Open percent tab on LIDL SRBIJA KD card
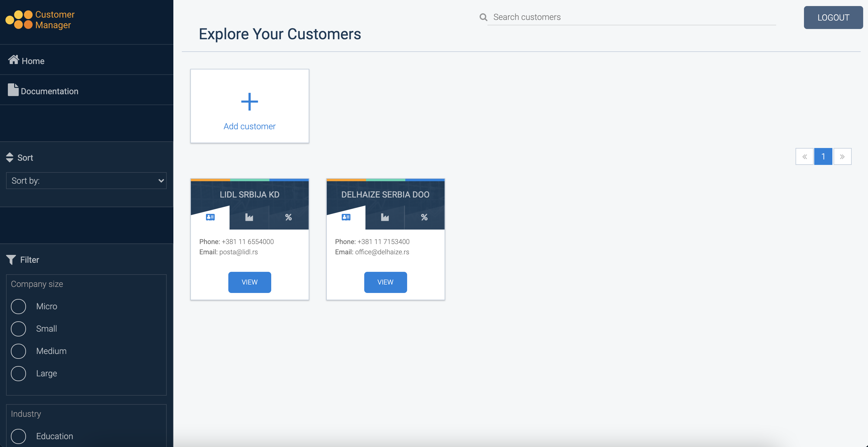Image resolution: width=868 pixels, height=447 pixels. coord(288,217)
